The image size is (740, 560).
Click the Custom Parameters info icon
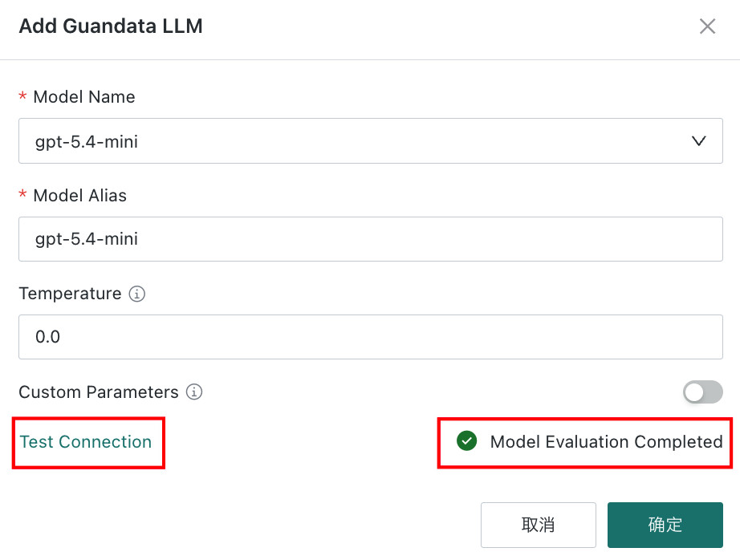(194, 392)
